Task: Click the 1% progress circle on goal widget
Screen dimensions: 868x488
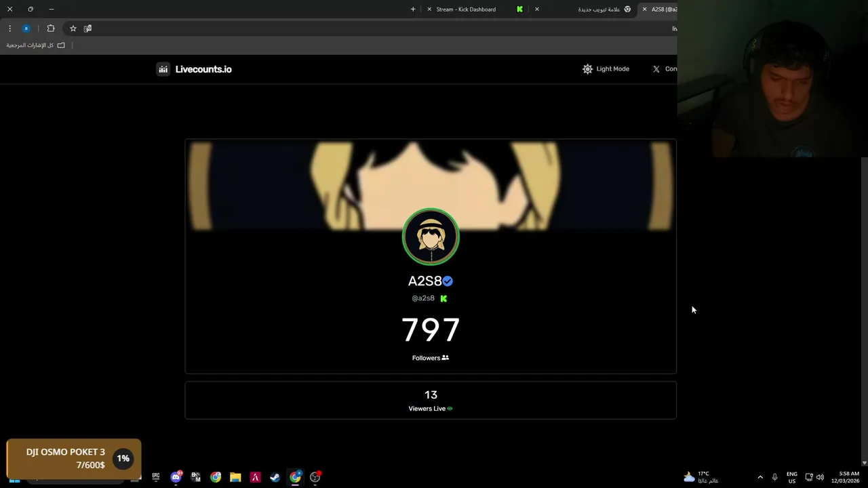Action: point(123,459)
